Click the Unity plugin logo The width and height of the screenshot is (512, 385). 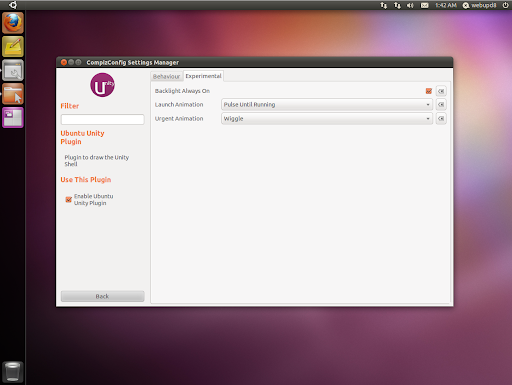click(102, 85)
